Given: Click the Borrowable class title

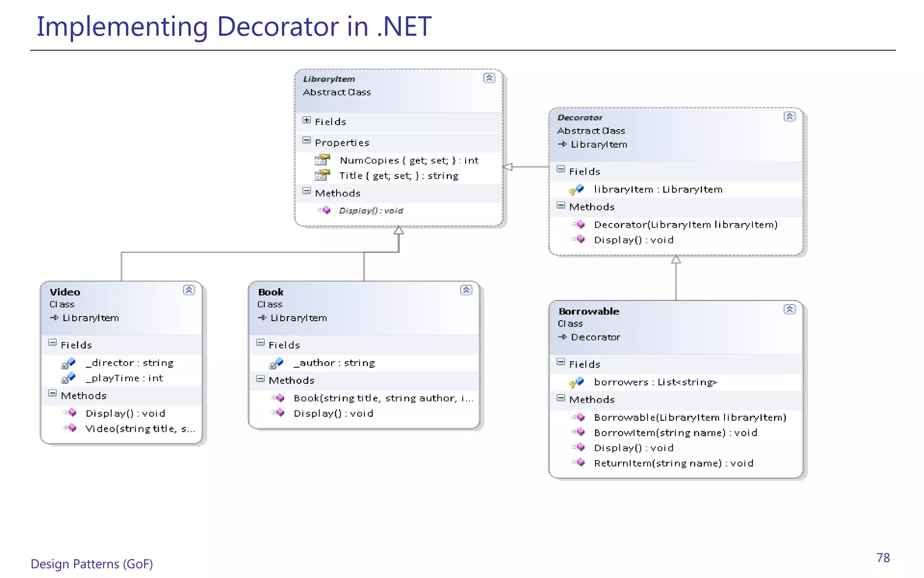Looking at the screenshot, I should (588, 312).
